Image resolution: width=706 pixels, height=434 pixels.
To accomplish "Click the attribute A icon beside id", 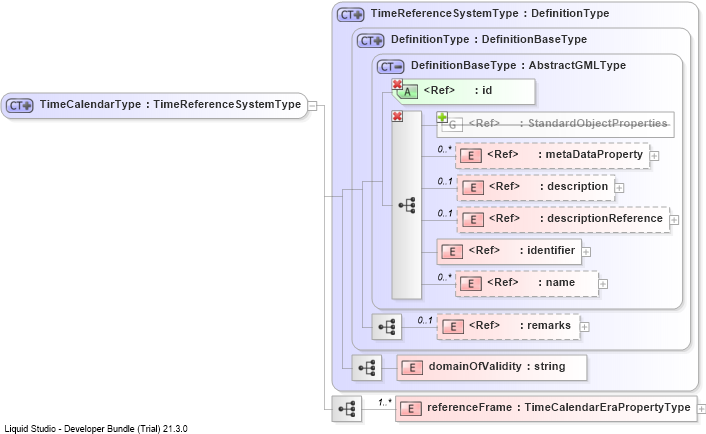I will (407, 92).
